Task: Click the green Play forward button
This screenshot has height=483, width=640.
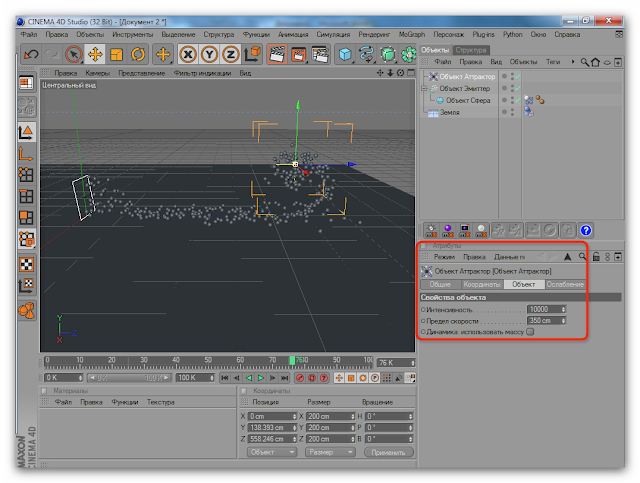Action: [x=261, y=379]
